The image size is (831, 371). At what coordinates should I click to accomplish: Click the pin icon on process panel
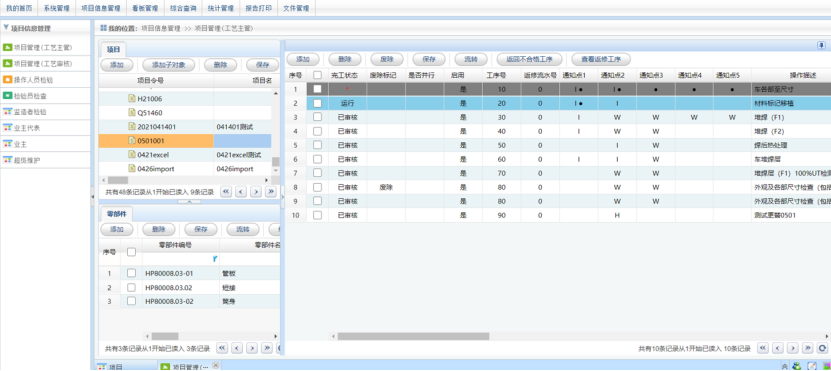click(x=821, y=46)
